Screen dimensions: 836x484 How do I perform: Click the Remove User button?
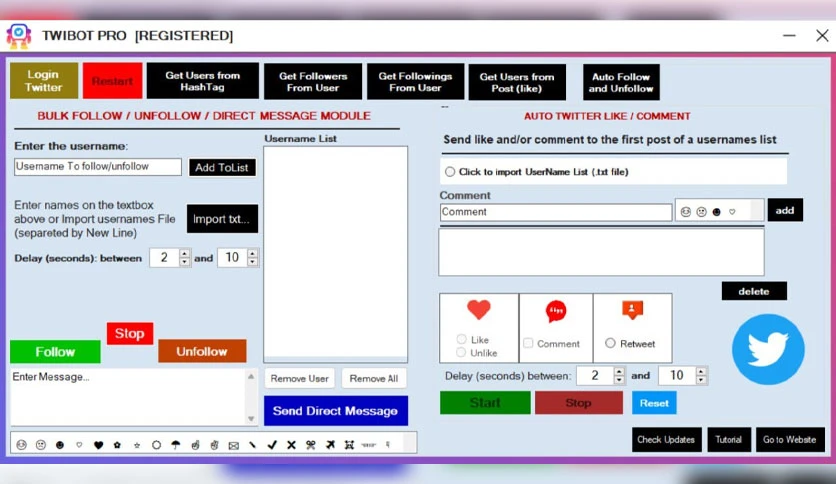pyautogui.click(x=300, y=378)
